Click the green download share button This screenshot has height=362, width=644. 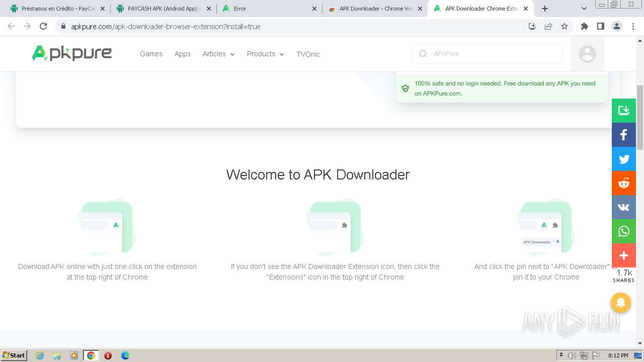624,111
